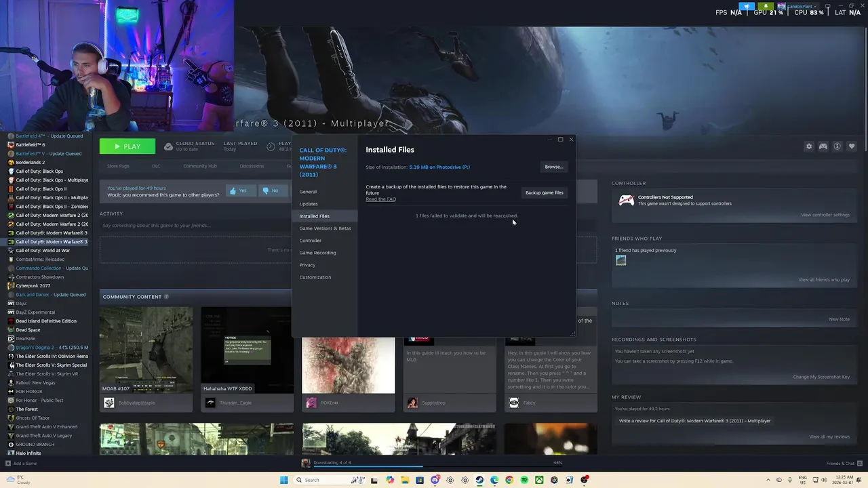Open the DLC tab
The image size is (868, 488).
[x=156, y=166]
